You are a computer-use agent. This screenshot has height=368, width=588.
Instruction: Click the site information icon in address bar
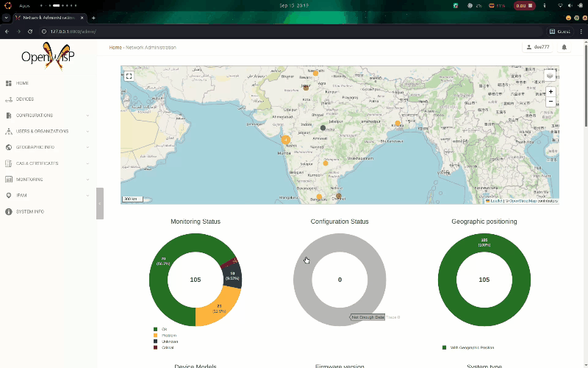(44, 32)
